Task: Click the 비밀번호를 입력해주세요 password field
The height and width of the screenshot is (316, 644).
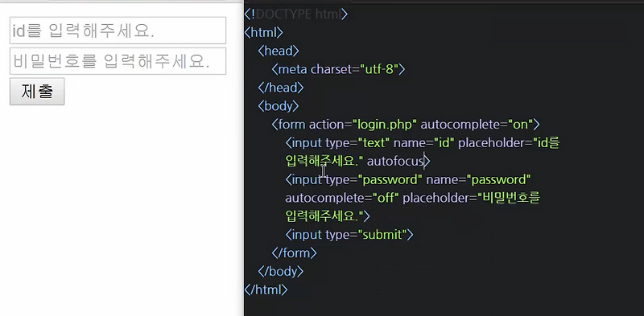Action: [x=118, y=61]
